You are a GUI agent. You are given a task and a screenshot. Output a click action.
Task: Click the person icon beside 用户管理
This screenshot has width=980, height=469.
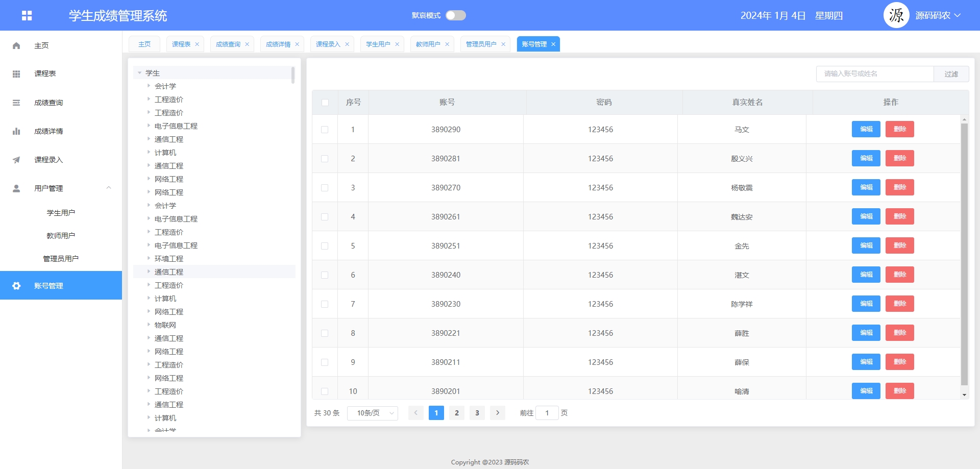click(x=16, y=188)
